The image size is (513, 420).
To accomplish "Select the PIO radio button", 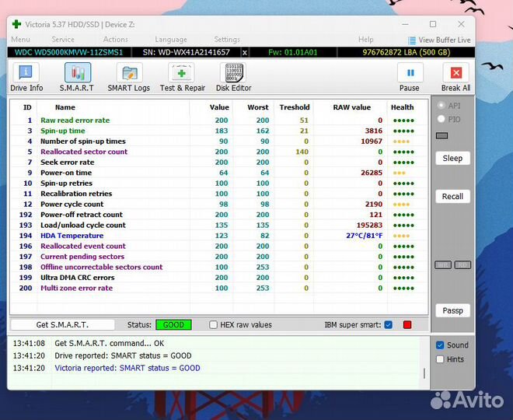I will coord(441,119).
